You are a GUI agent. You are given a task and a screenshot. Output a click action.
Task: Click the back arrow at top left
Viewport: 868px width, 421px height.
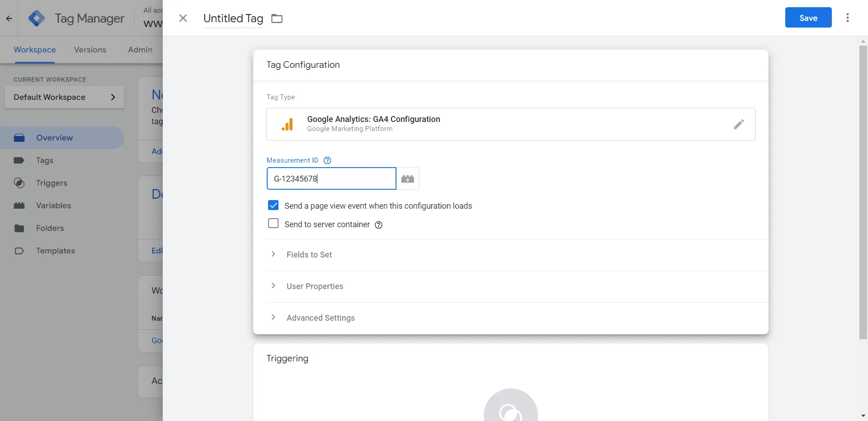(x=9, y=18)
